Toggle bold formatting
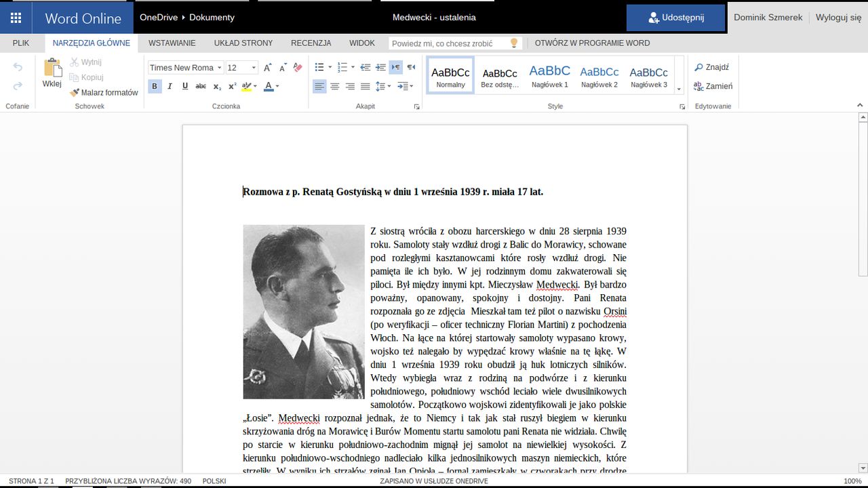The image size is (868, 488). pyautogui.click(x=155, y=86)
